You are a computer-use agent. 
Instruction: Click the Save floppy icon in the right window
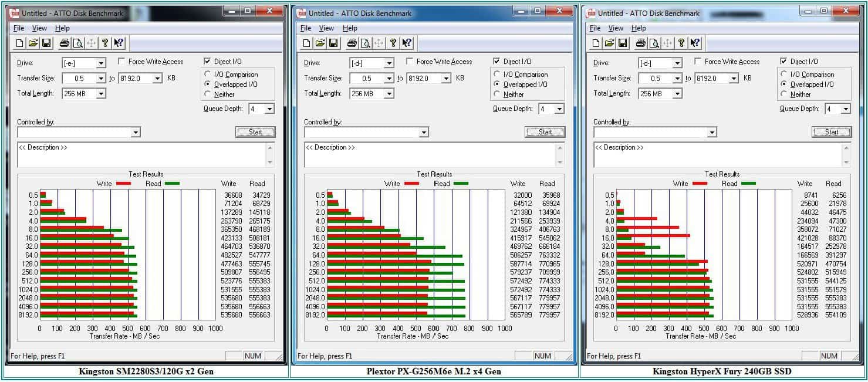pyautogui.click(x=623, y=43)
